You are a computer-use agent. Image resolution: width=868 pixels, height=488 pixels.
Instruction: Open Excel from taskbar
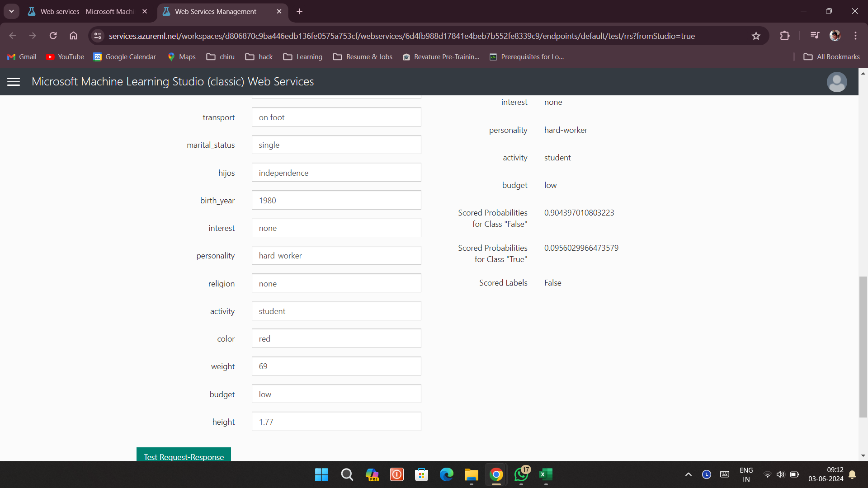[x=546, y=474]
